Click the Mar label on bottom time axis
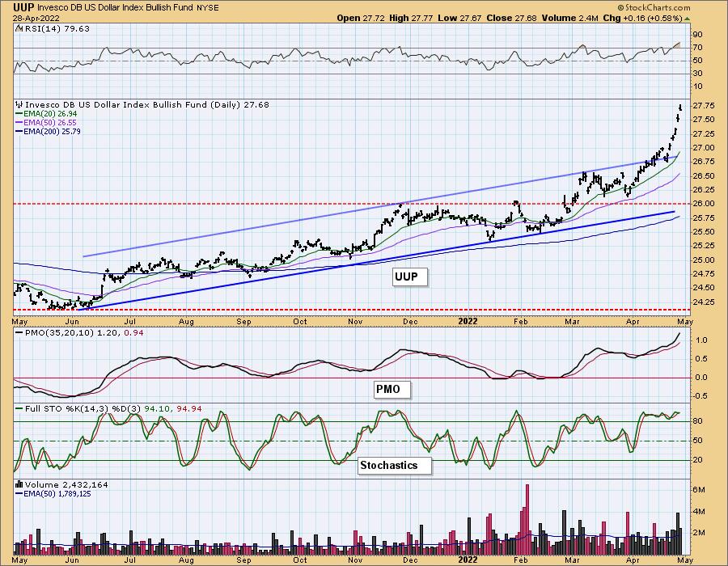 [572, 560]
